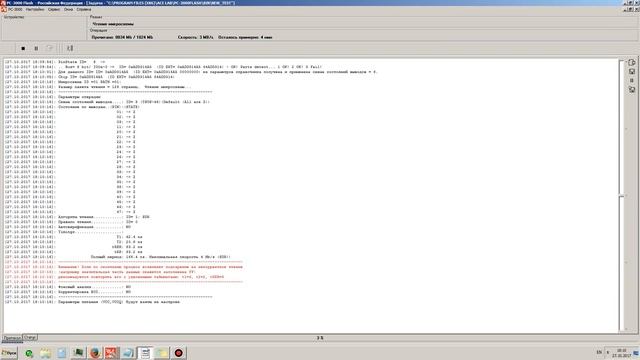Open the yellow folder icon in taskbar
This screenshot has height=360, width=640.
162,353
